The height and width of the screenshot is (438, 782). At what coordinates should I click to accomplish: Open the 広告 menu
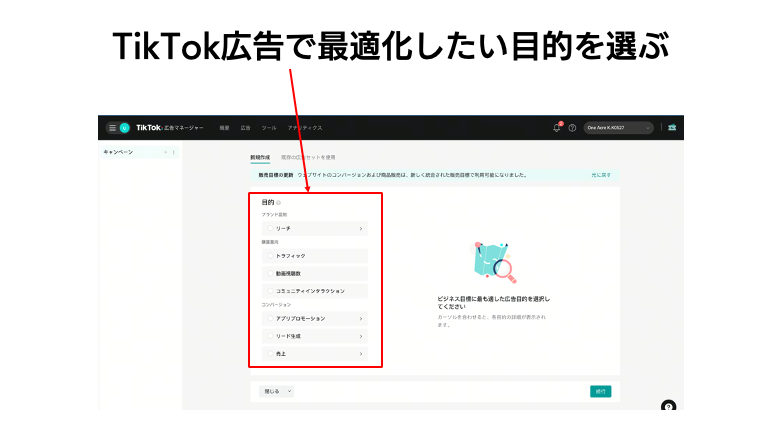click(x=245, y=128)
